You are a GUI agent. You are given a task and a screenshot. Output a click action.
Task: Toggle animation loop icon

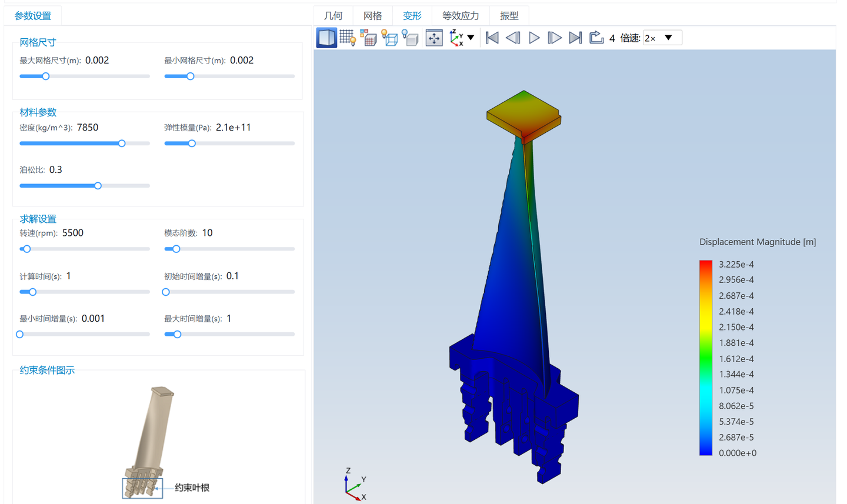point(596,38)
